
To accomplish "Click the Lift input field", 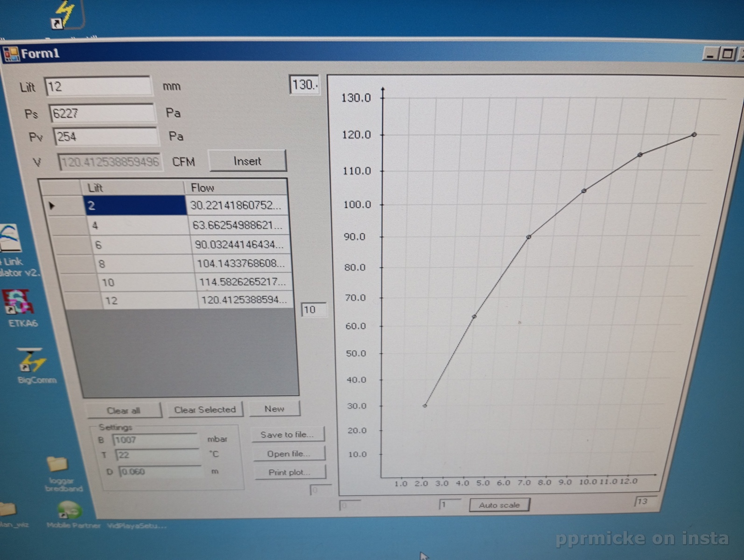I will tap(98, 86).
